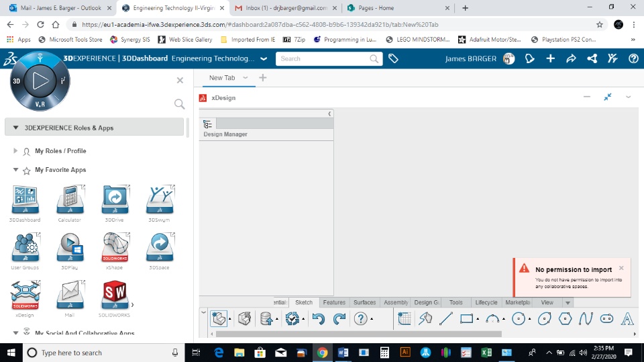Select the Line sketch tool
This screenshot has height=362, width=644.
(x=446, y=319)
